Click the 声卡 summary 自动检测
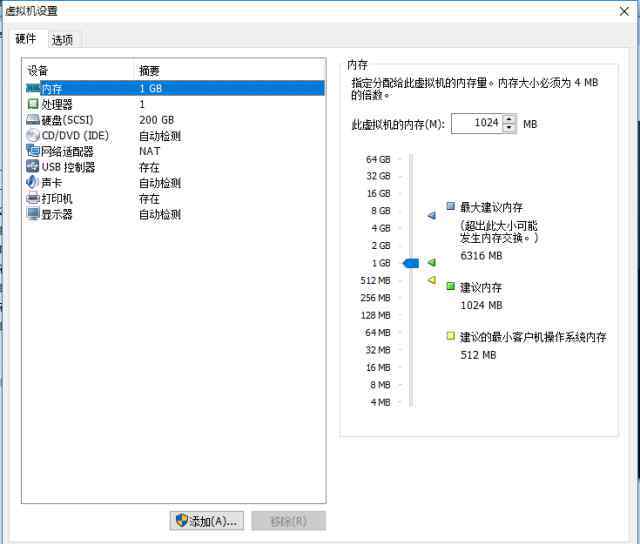This screenshot has height=544, width=640. (160, 183)
